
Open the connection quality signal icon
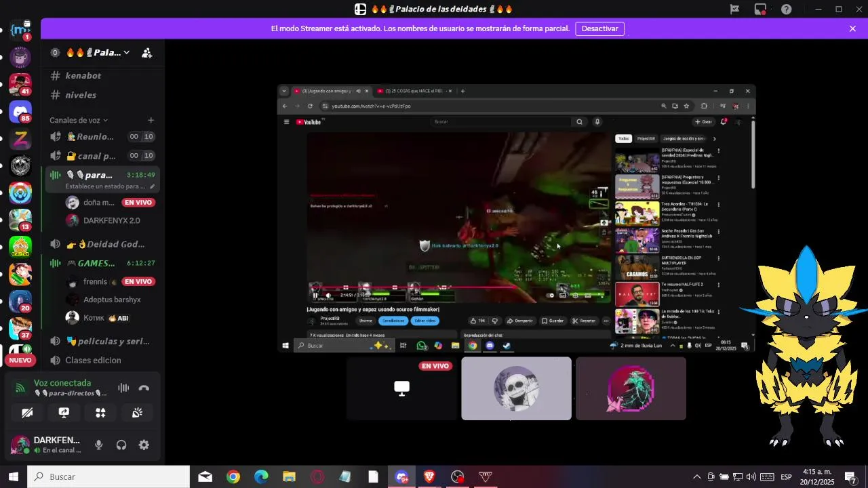point(20,388)
